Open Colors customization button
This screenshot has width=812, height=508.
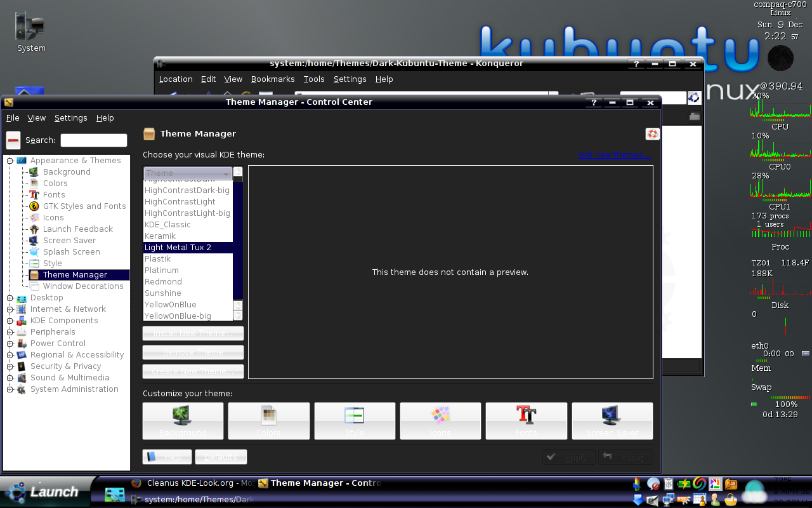point(269,421)
